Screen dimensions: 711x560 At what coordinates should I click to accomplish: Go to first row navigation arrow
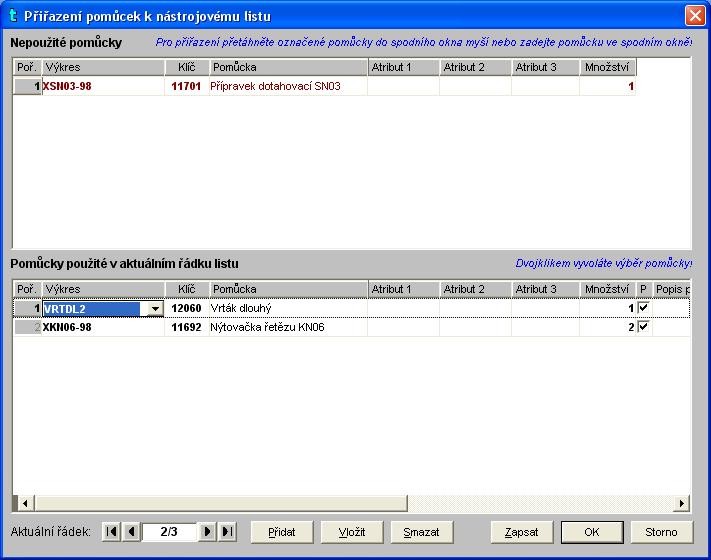coord(111,531)
